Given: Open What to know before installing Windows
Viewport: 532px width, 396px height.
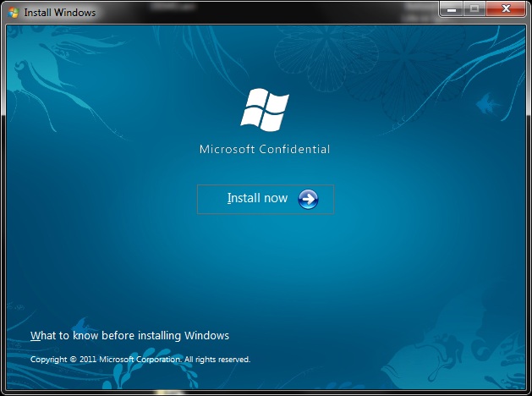Looking at the screenshot, I should (129, 336).
